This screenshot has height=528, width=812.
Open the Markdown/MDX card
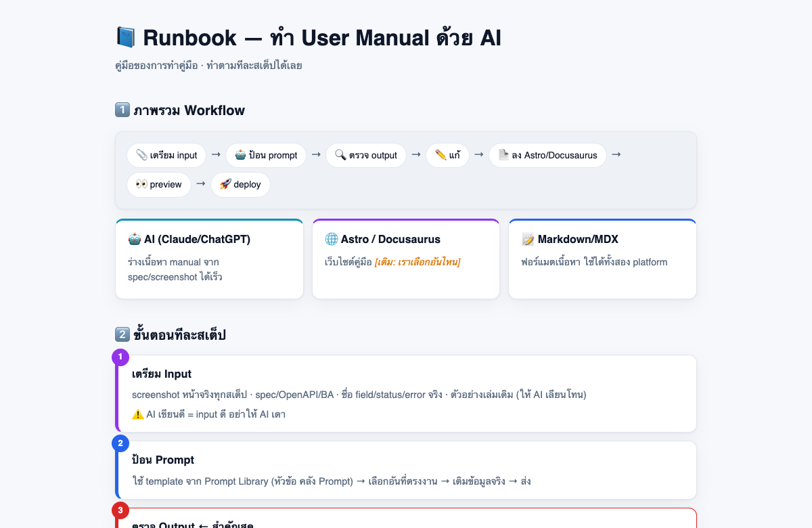[x=602, y=259]
